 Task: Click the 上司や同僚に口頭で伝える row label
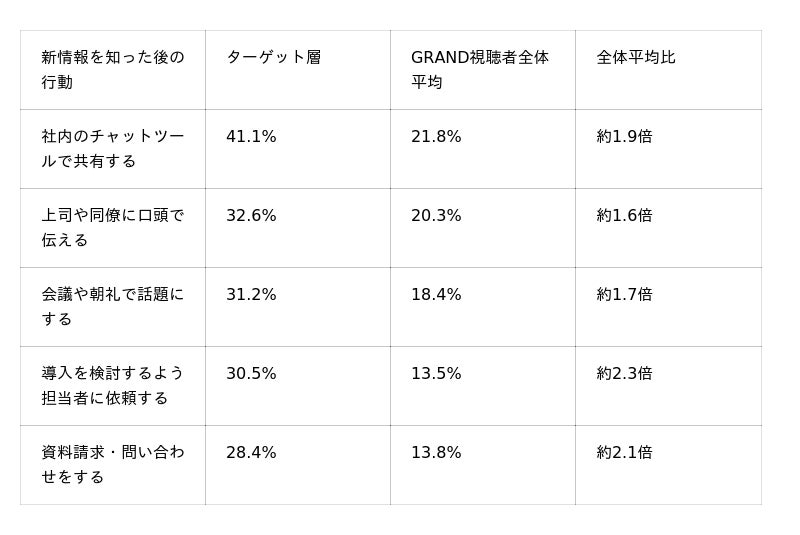[113, 228]
